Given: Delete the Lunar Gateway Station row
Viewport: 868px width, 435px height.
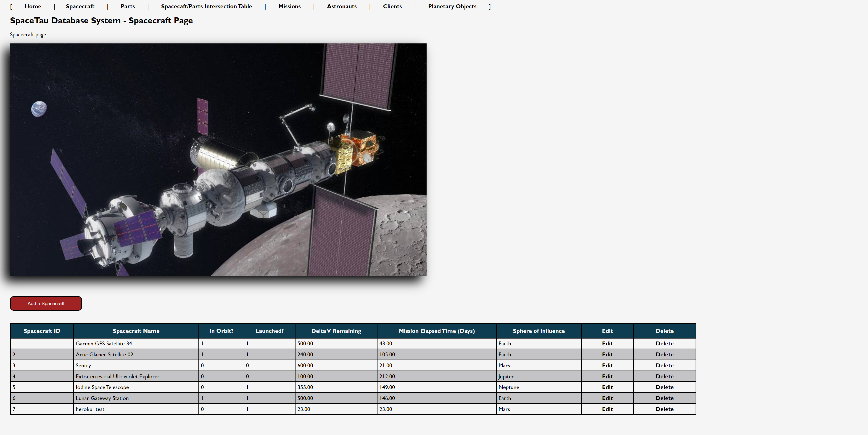Looking at the screenshot, I should click(665, 398).
